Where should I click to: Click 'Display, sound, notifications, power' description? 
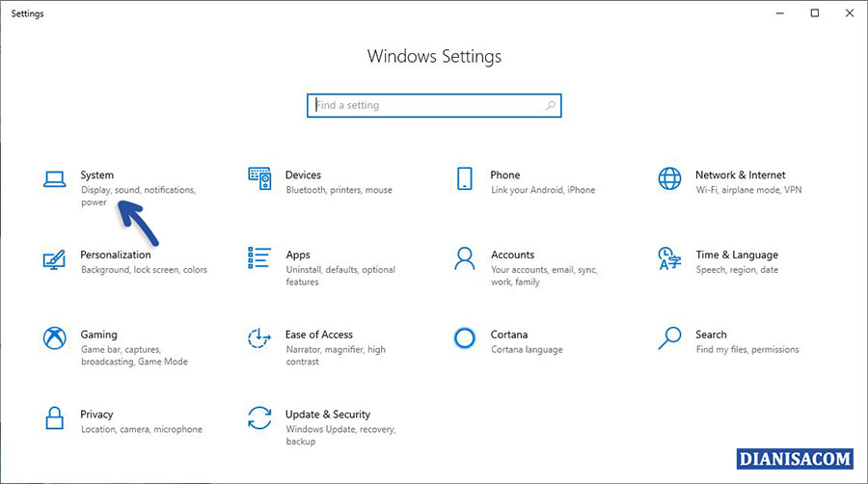point(138,196)
